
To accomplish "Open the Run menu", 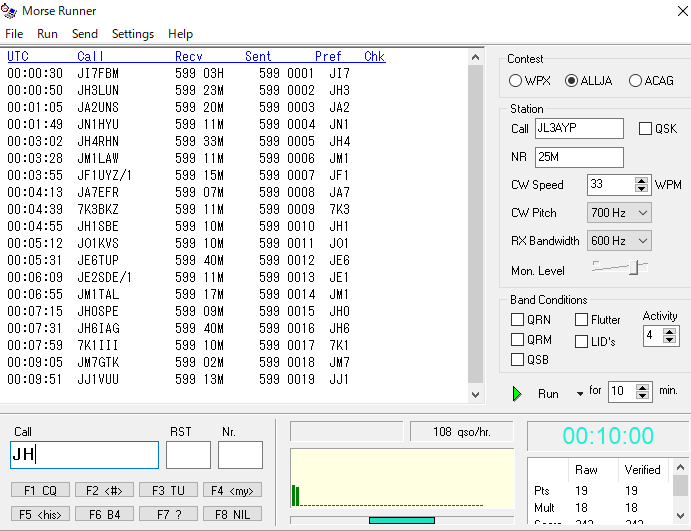I will pos(47,34).
